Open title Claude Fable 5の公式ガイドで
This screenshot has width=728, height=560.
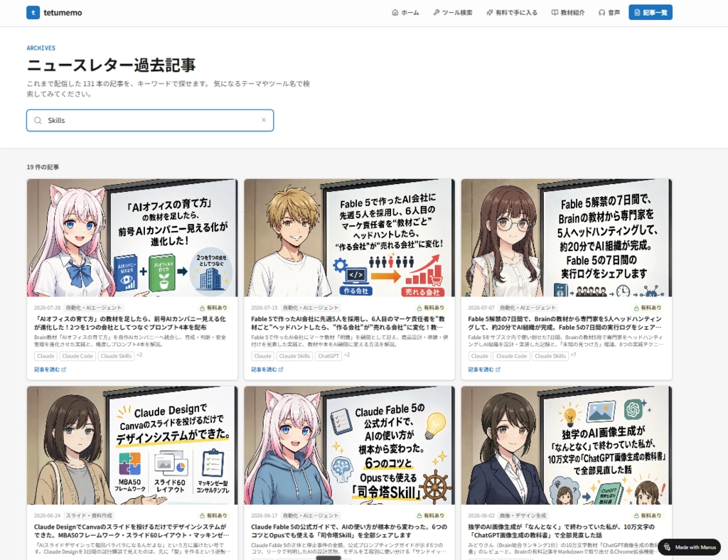pyautogui.click(x=349, y=531)
